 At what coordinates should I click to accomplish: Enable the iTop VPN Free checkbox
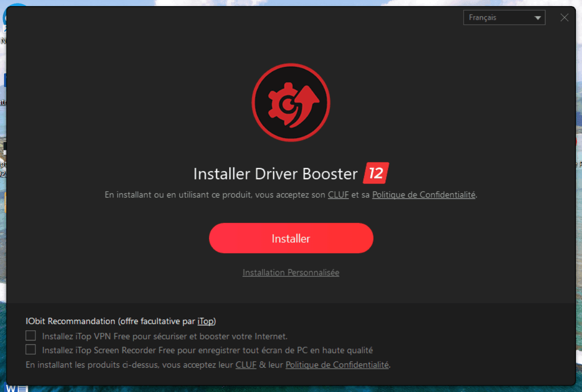pos(31,336)
